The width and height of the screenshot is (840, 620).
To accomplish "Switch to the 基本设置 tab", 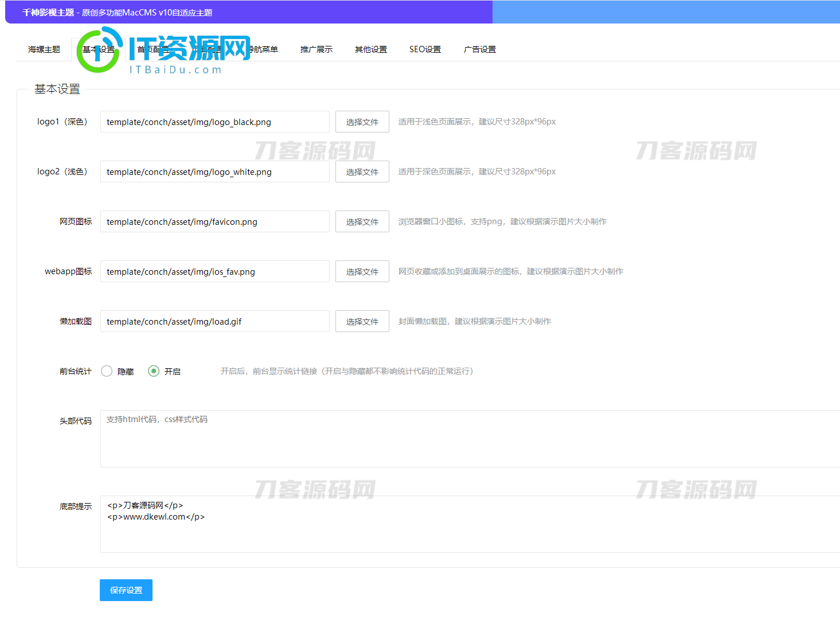I will point(98,49).
